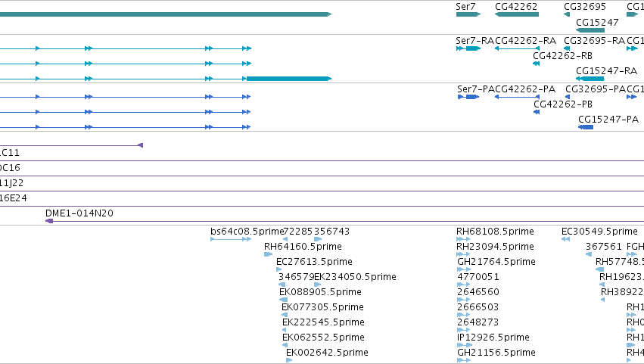Open the CG42262-PB protein label
Screen dimensions: 644x364
coord(563,104)
